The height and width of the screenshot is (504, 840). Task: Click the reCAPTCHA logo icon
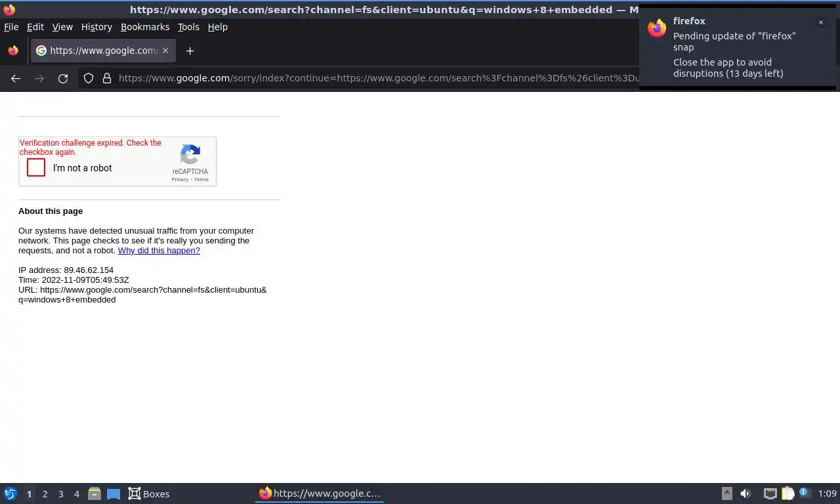[190, 155]
